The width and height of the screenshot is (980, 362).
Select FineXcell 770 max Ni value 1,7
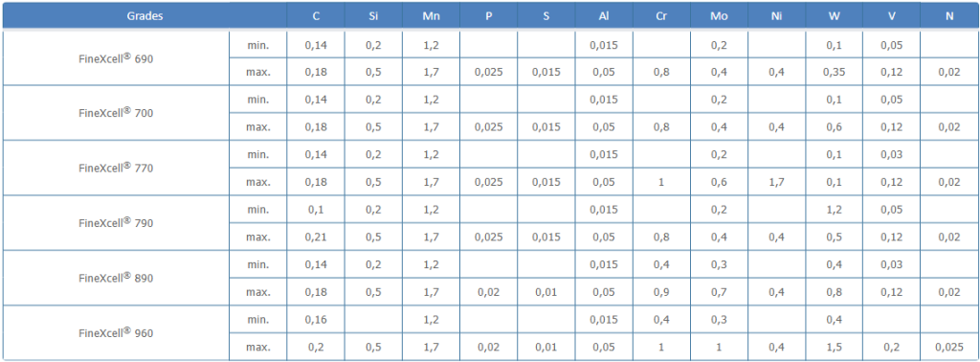pos(776,182)
